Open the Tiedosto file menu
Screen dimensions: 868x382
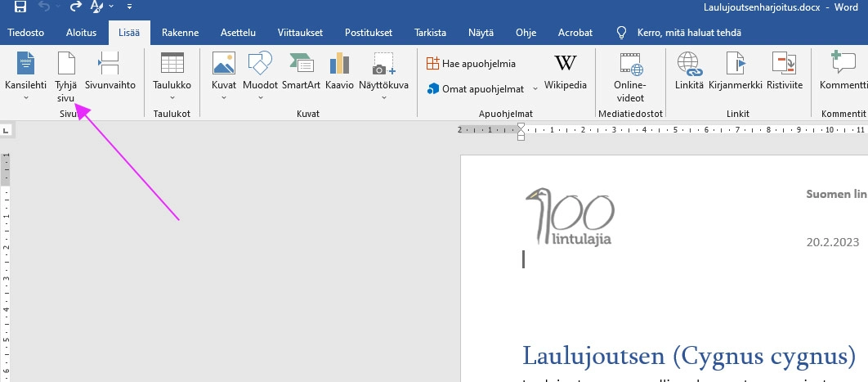pyautogui.click(x=25, y=33)
